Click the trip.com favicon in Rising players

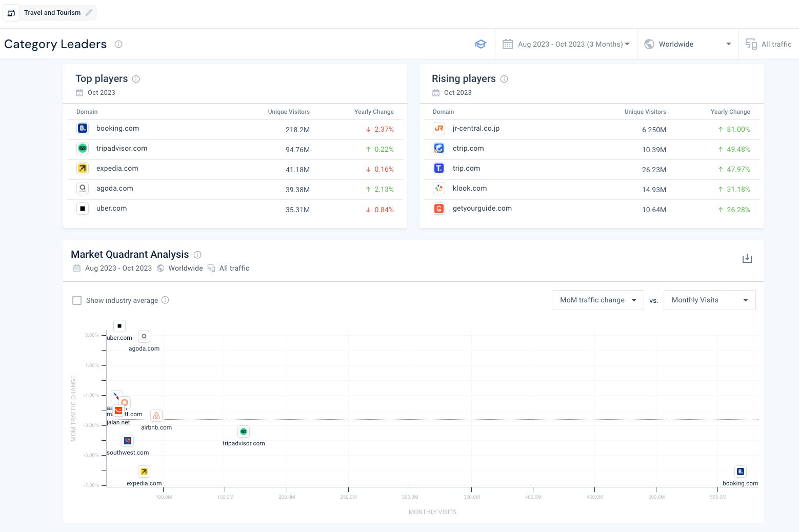coord(439,168)
